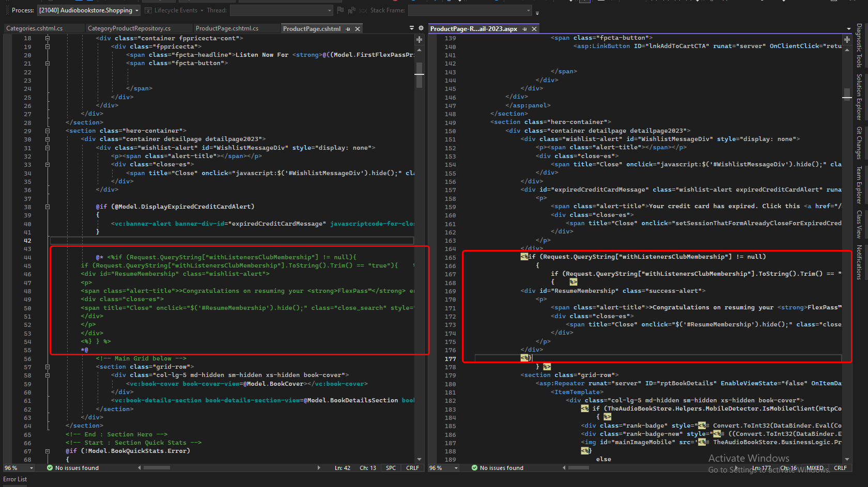The width and height of the screenshot is (868, 487).
Task: Open the Stack Frame dropdown
Action: 470,10
